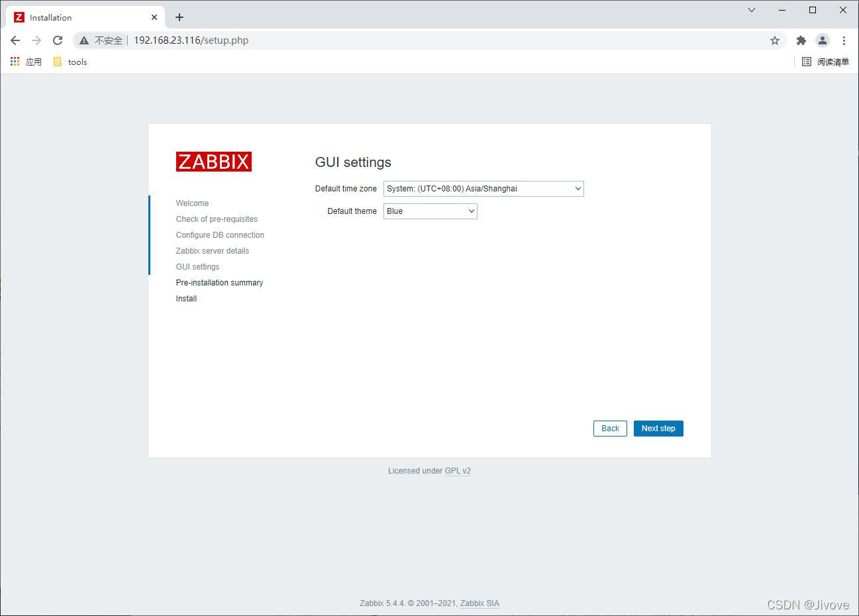The height and width of the screenshot is (616, 859).
Task: Click the Check of pre-requisites step
Action: pyautogui.click(x=217, y=219)
